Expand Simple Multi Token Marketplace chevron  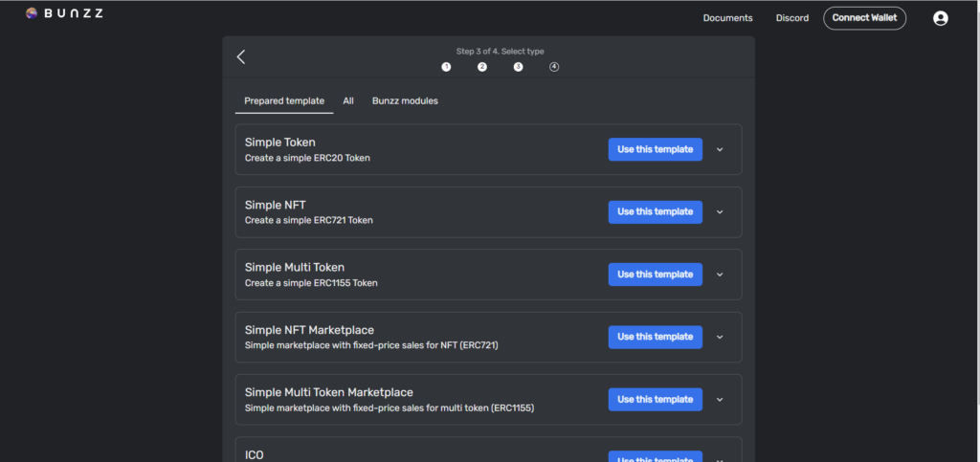click(720, 400)
